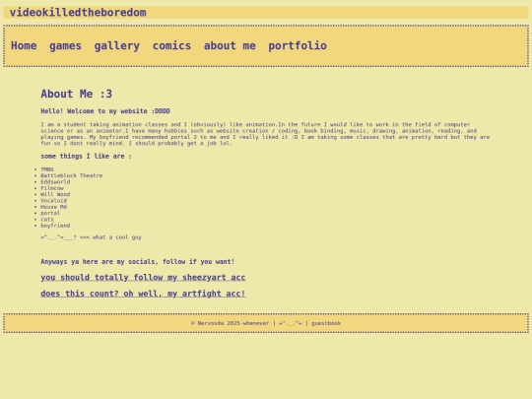Open the artfight account link
Screen dimensions: 532x399
(143, 294)
